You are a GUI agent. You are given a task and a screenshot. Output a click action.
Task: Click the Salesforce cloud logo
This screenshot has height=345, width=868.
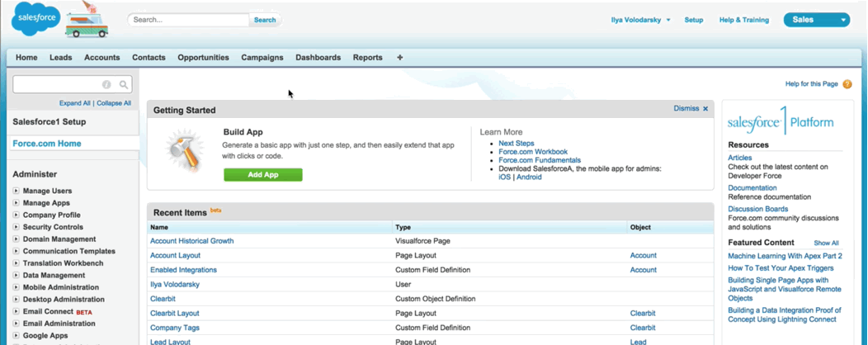click(x=37, y=18)
